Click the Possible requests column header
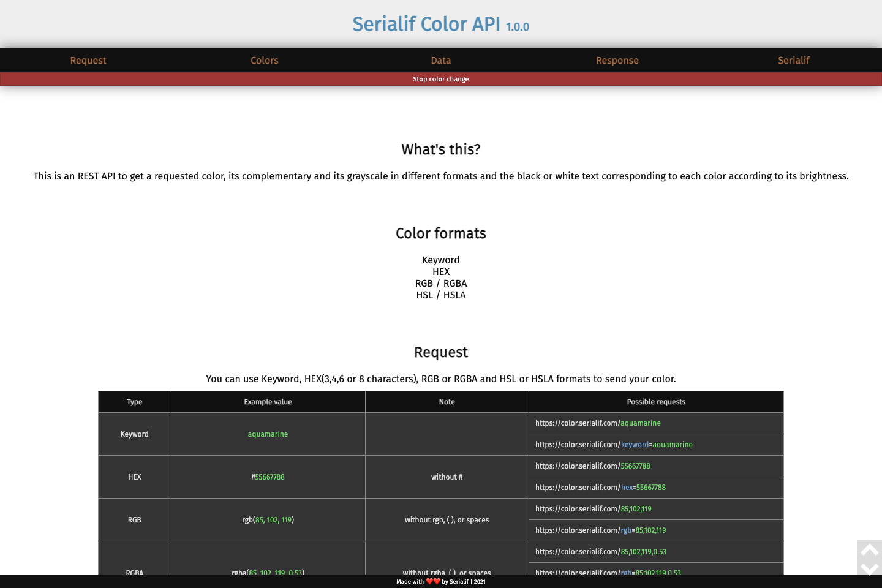Image resolution: width=882 pixels, height=588 pixels. (x=656, y=401)
